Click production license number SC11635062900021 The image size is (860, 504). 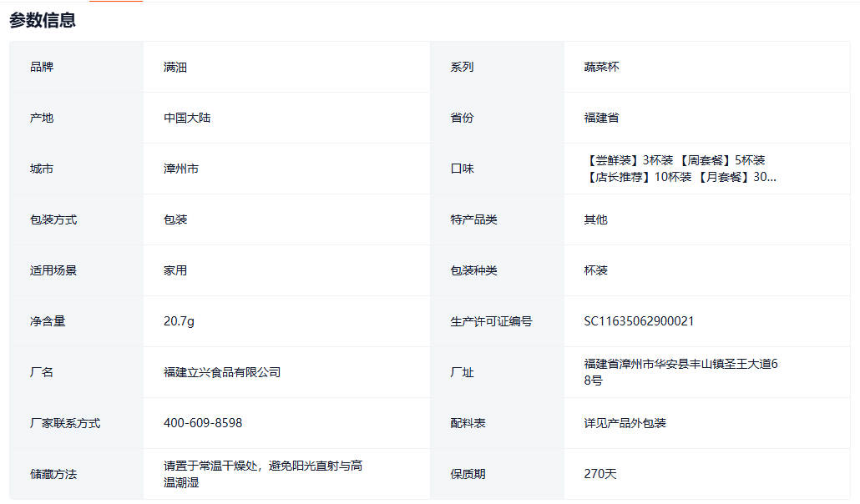(x=639, y=321)
